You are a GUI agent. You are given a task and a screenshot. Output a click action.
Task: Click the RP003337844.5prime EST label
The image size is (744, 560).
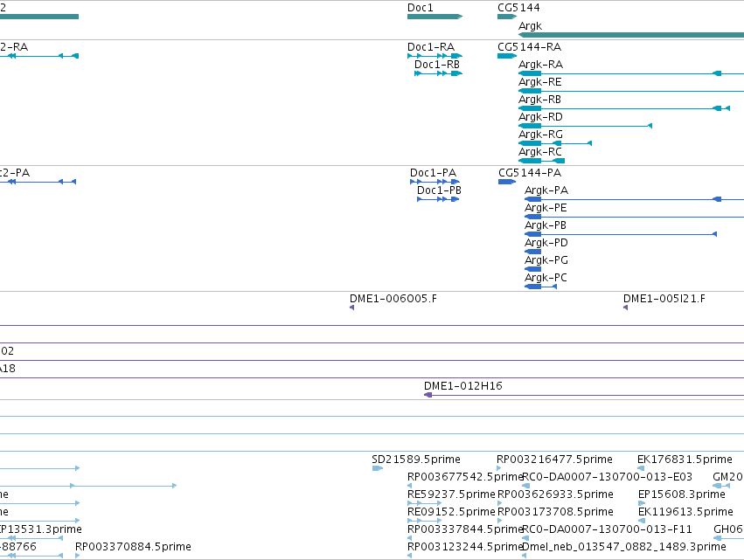coord(464,529)
